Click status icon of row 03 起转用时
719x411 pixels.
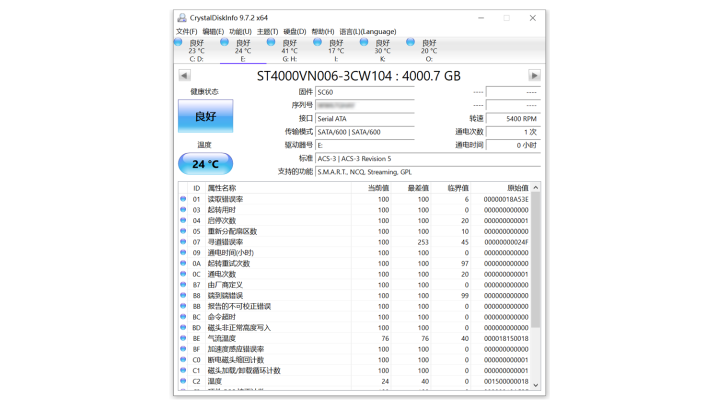[183, 210]
